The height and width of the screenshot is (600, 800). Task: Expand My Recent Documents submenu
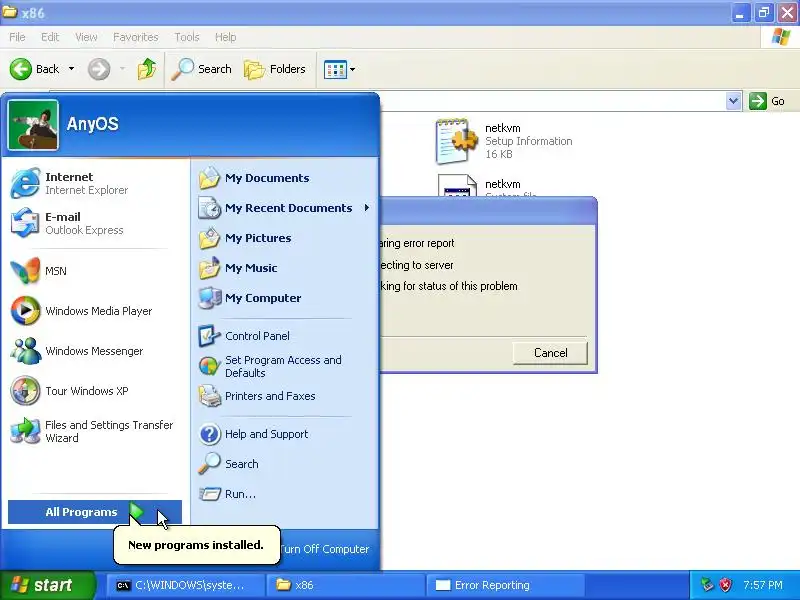pyautogui.click(x=284, y=208)
